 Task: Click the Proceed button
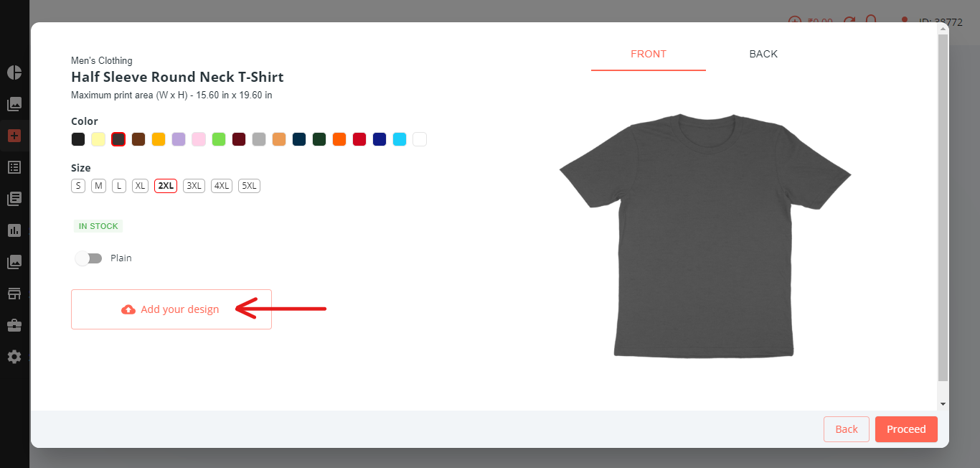coord(906,429)
